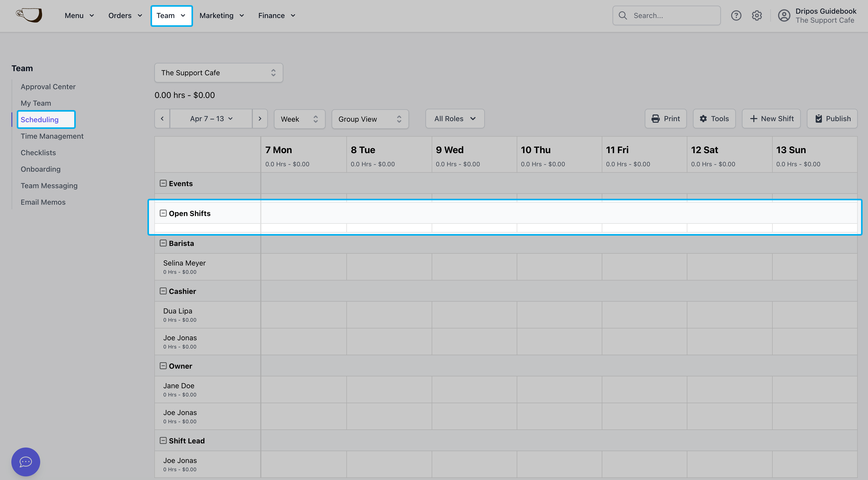Viewport: 868px width, 480px height.
Task: Click the user profile avatar icon
Action: coord(784,15)
